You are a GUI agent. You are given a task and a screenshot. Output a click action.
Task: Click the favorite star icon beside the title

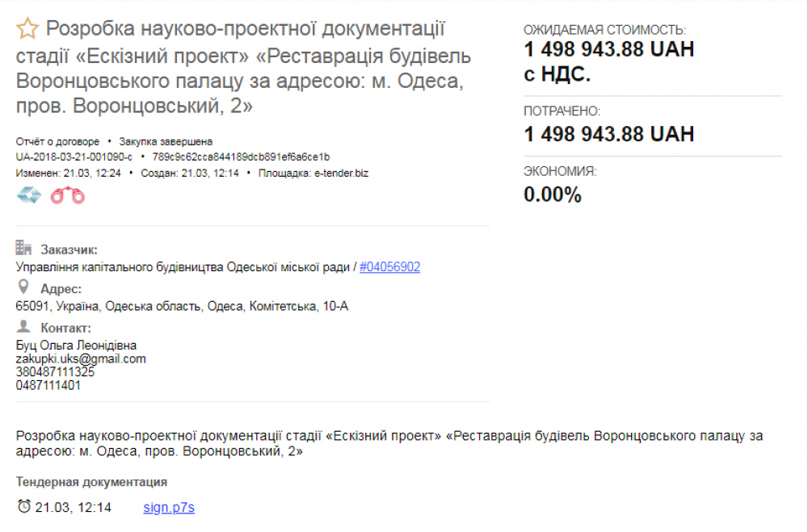pos(27,30)
